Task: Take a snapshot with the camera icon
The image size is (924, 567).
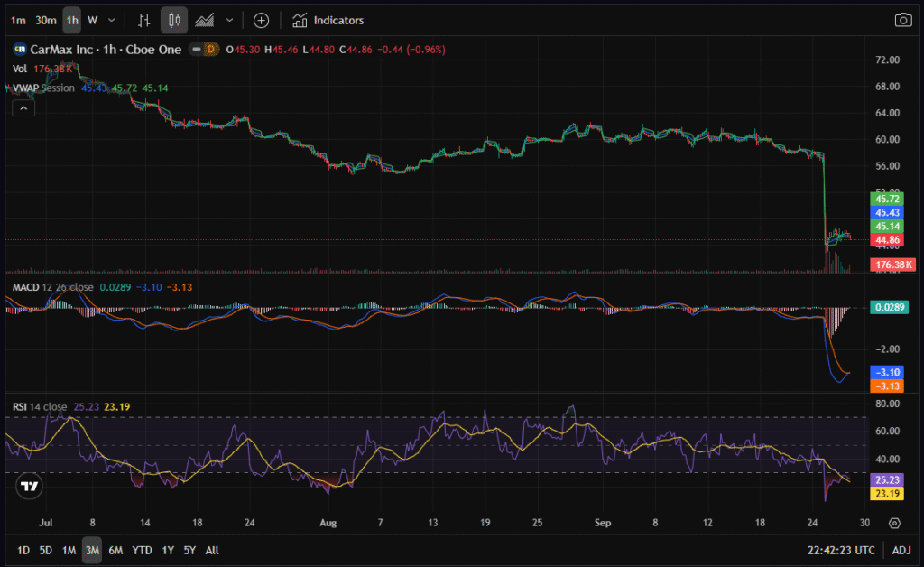Action: pyautogui.click(x=902, y=20)
